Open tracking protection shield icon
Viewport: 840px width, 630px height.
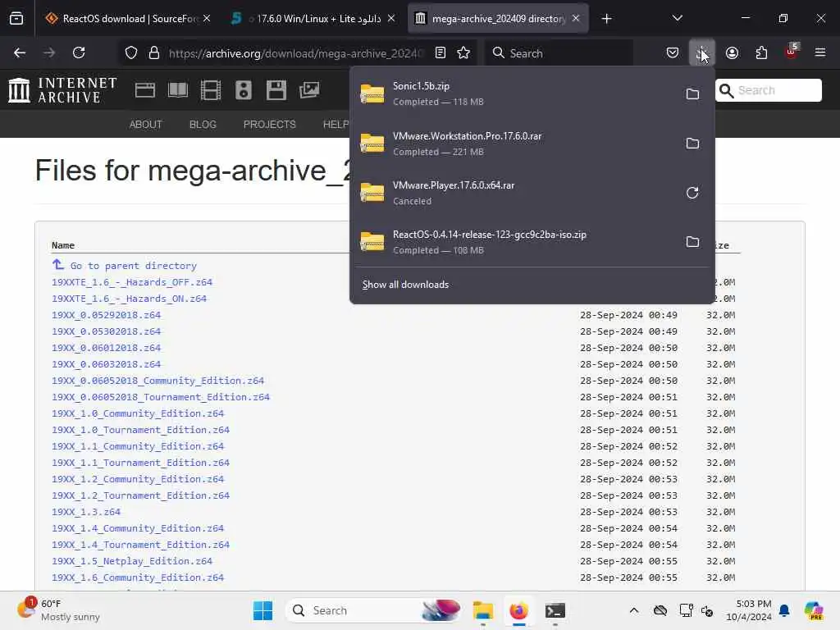(131, 52)
